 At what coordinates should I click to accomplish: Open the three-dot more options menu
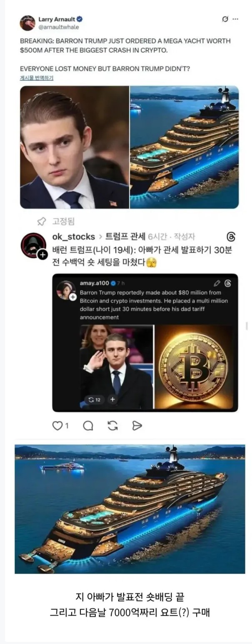(x=236, y=19)
